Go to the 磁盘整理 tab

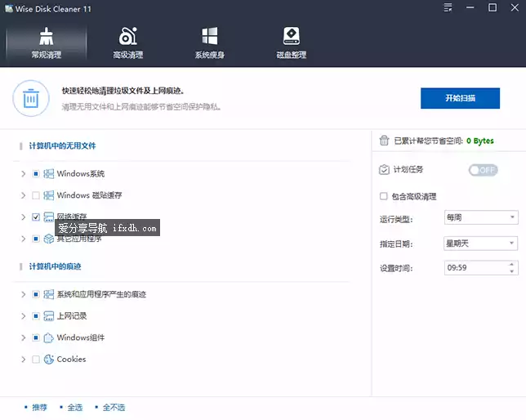tap(291, 43)
